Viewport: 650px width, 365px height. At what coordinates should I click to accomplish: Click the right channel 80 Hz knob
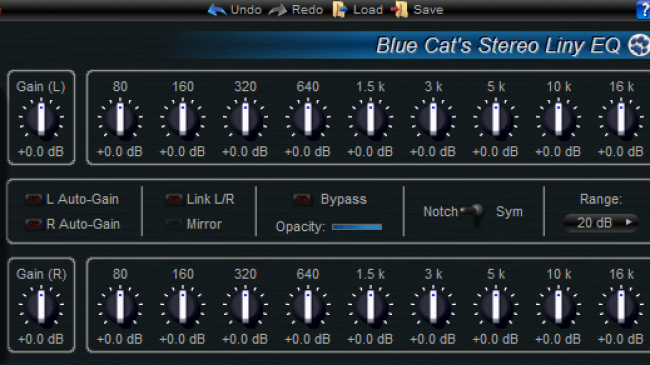pos(120,307)
